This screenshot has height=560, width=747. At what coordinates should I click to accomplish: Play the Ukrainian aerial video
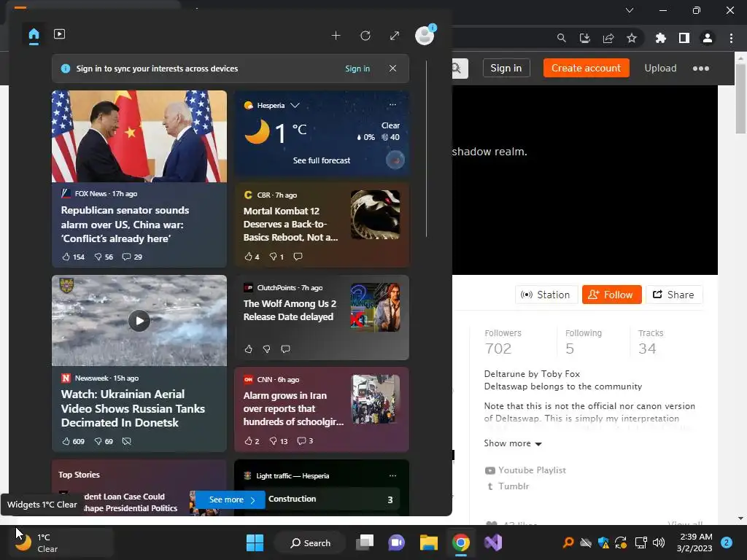[x=139, y=321]
